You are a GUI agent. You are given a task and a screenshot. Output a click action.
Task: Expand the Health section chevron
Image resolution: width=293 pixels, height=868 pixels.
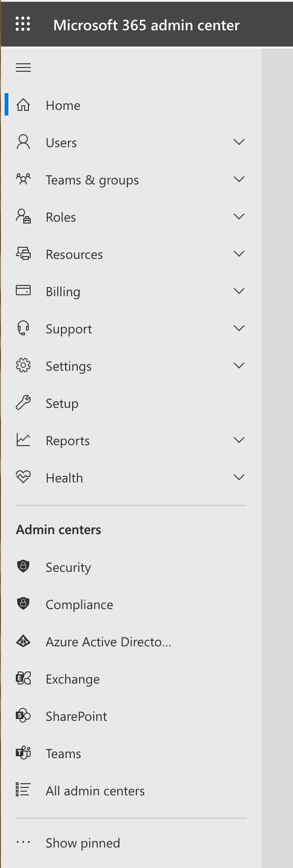tap(239, 477)
